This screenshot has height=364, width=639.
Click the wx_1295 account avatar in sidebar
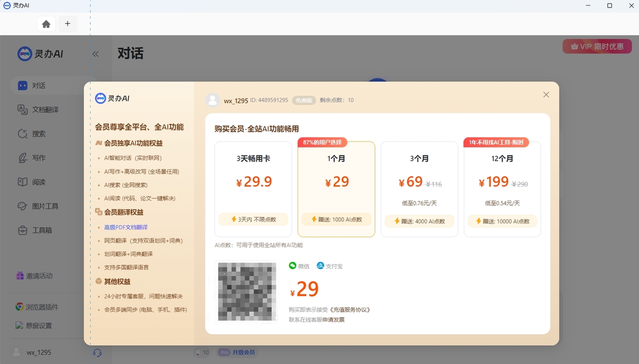[17, 352]
